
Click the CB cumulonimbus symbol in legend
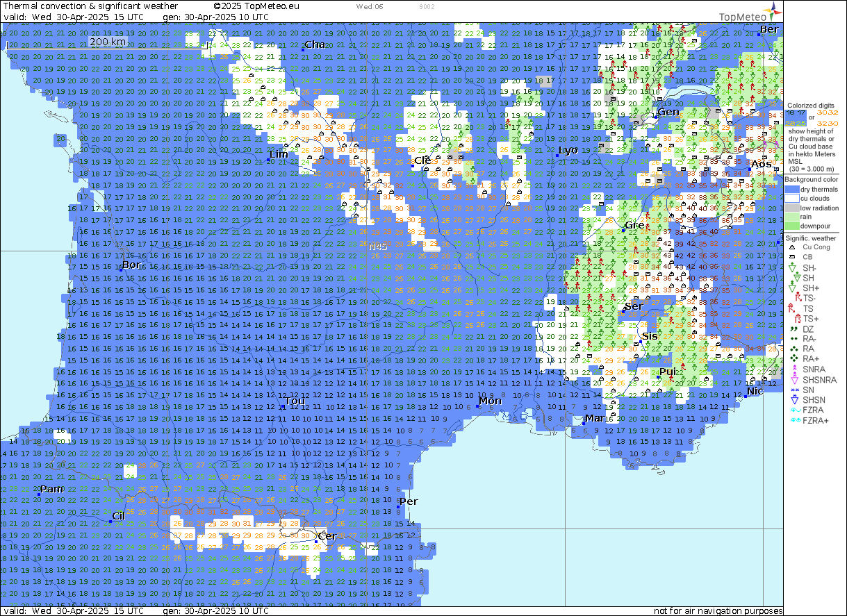[791, 257]
